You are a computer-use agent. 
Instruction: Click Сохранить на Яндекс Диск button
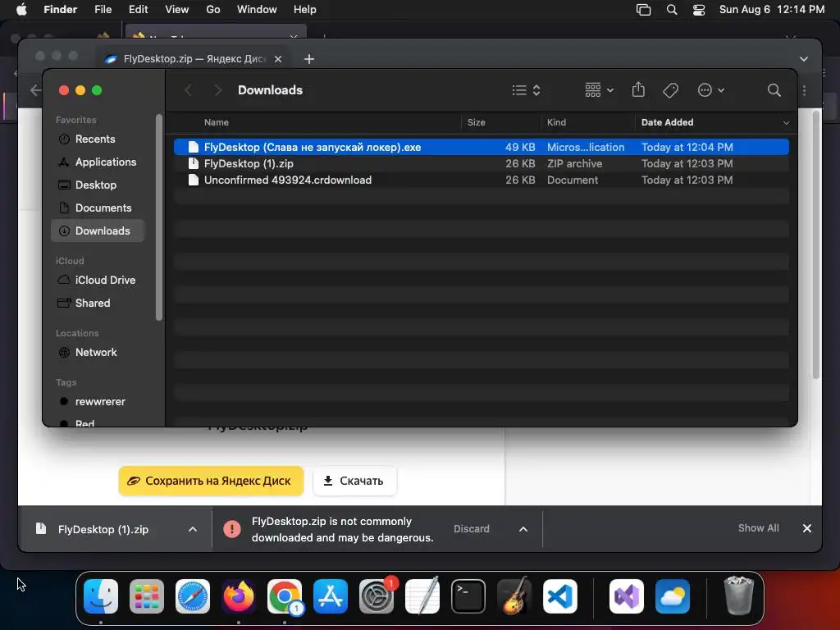pos(211,481)
